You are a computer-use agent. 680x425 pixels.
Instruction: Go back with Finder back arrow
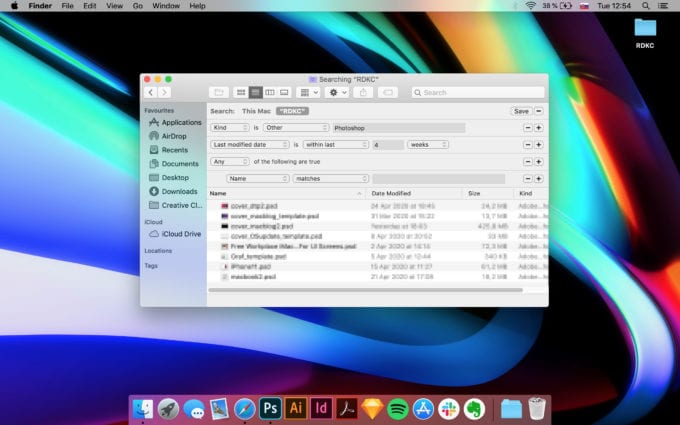pos(151,92)
